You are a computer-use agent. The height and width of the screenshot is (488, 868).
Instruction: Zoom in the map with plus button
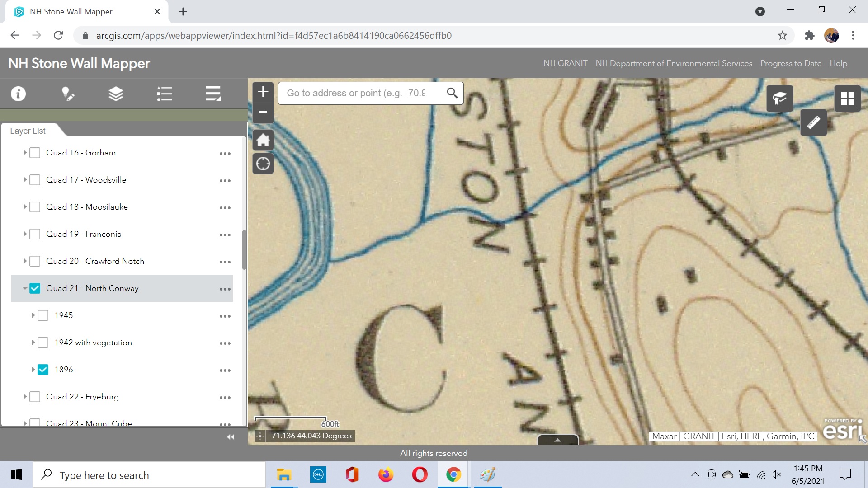pyautogui.click(x=263, y=92)
